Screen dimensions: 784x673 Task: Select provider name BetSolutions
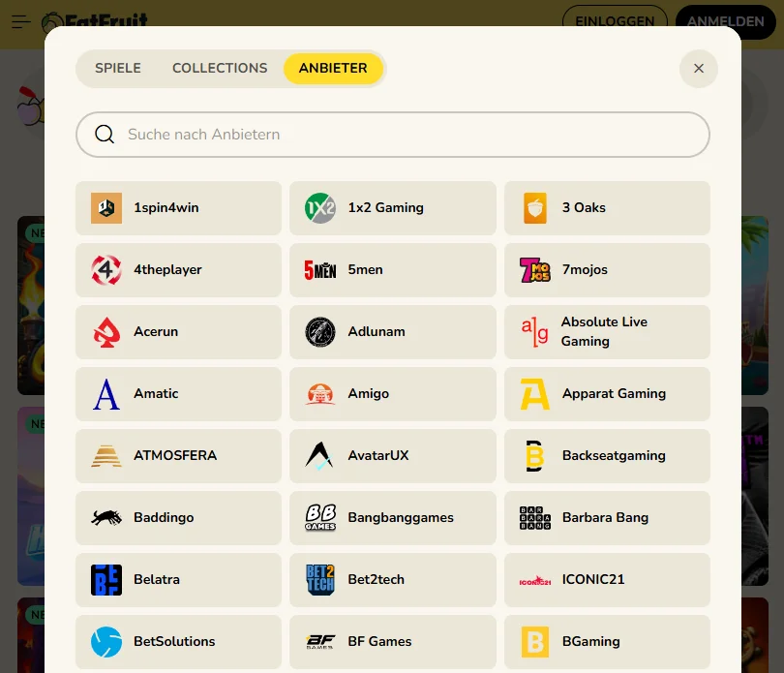click(x=174, y=642)
